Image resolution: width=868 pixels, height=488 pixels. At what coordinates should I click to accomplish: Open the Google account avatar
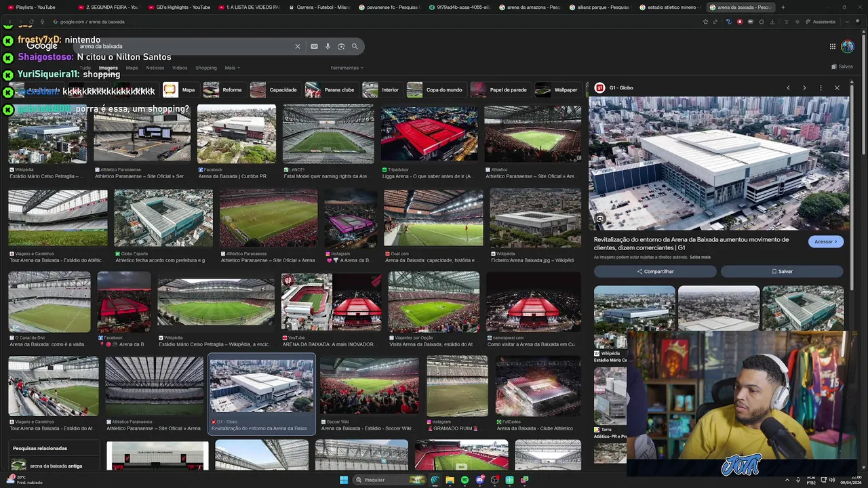tap(848, 46)
